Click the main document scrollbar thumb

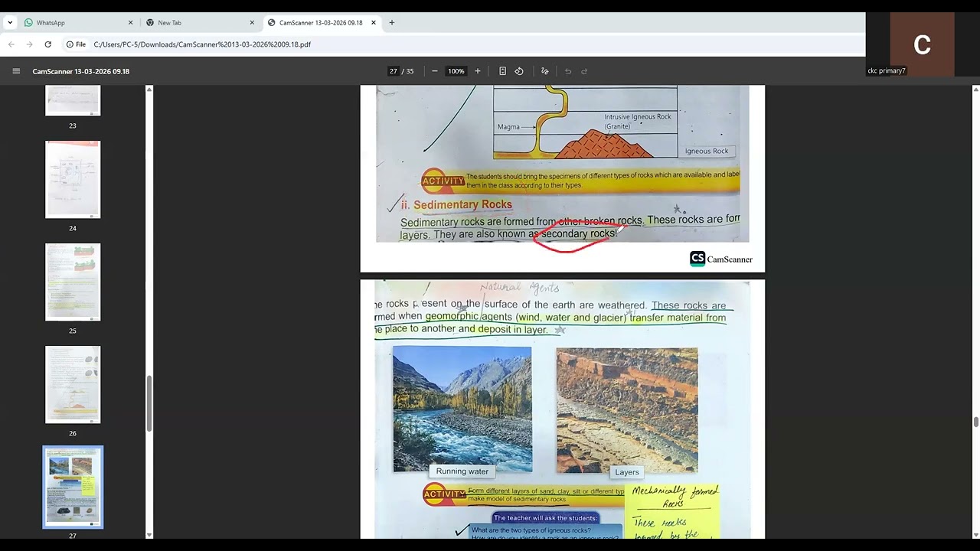tap(975, 422)
